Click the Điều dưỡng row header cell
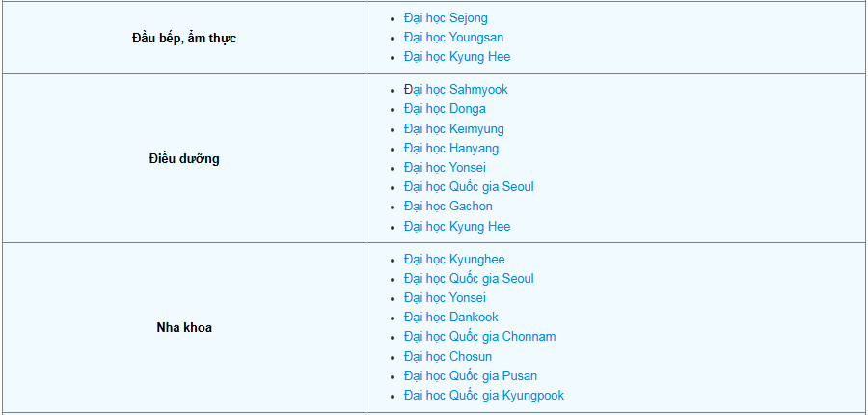 (183, 158)
